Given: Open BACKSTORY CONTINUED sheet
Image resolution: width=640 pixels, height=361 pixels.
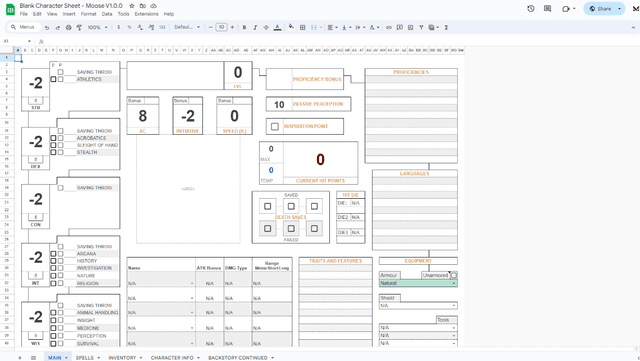Looking at the screenshot, I should 238,358.
